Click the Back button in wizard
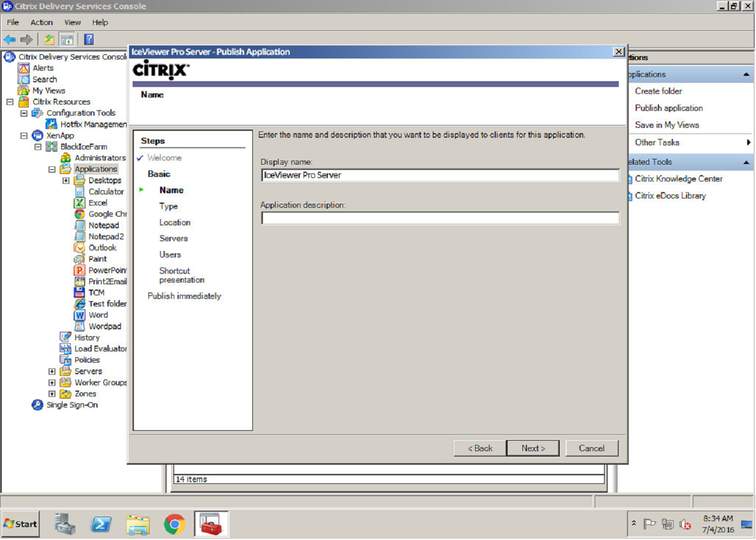Viewport: 756px width, 540px height. 480,448
